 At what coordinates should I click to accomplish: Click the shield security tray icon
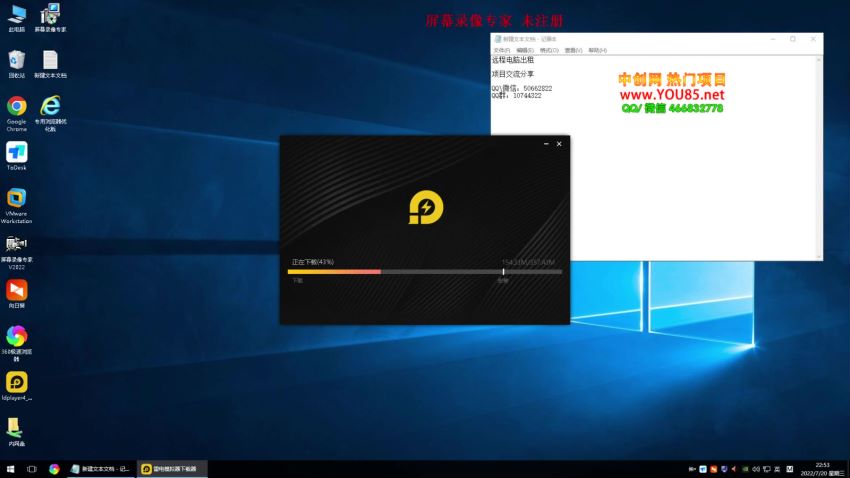(x=724, y=469)
